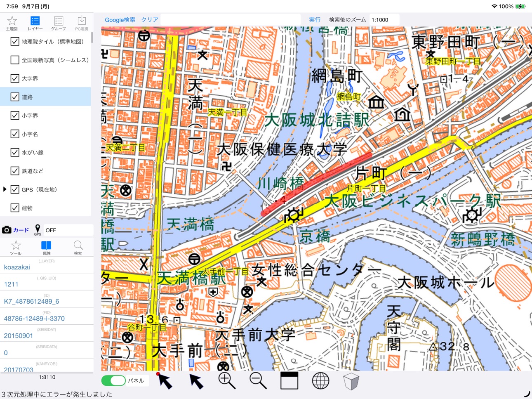
Task: Open the グループ tab
Action: pos(59,23)
